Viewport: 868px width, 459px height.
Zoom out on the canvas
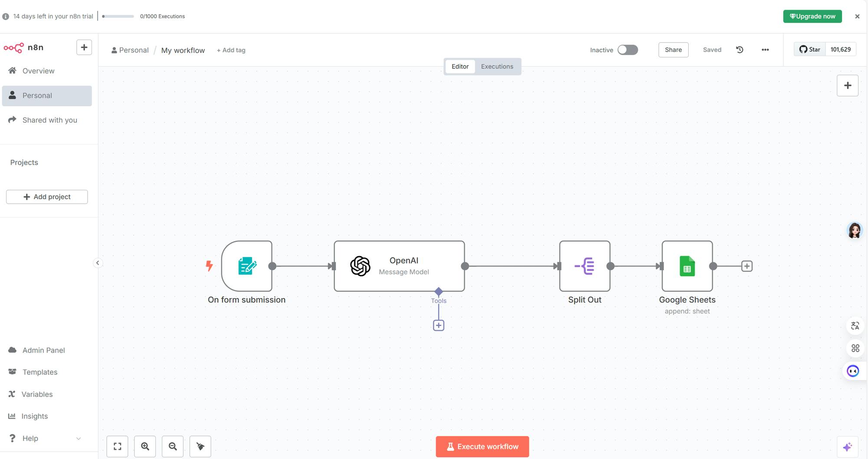(x=173, y=446)
